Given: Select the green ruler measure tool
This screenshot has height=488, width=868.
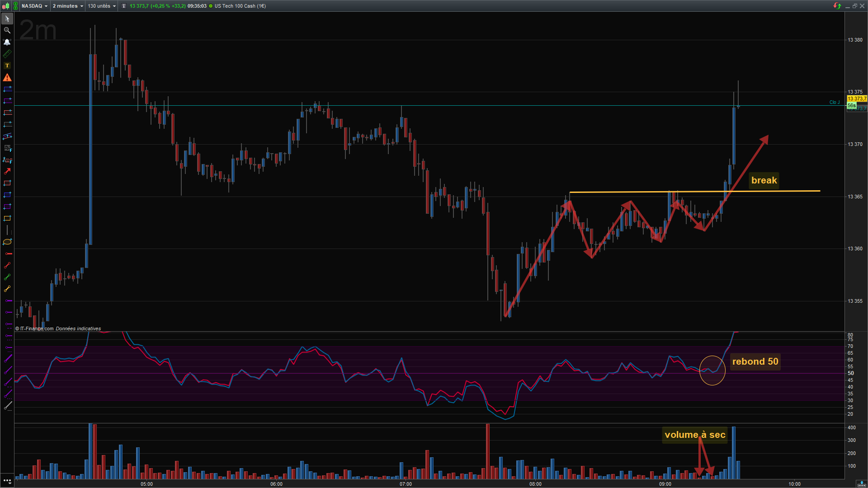Looking at the screenshot, I should click(x=7, y=54).
